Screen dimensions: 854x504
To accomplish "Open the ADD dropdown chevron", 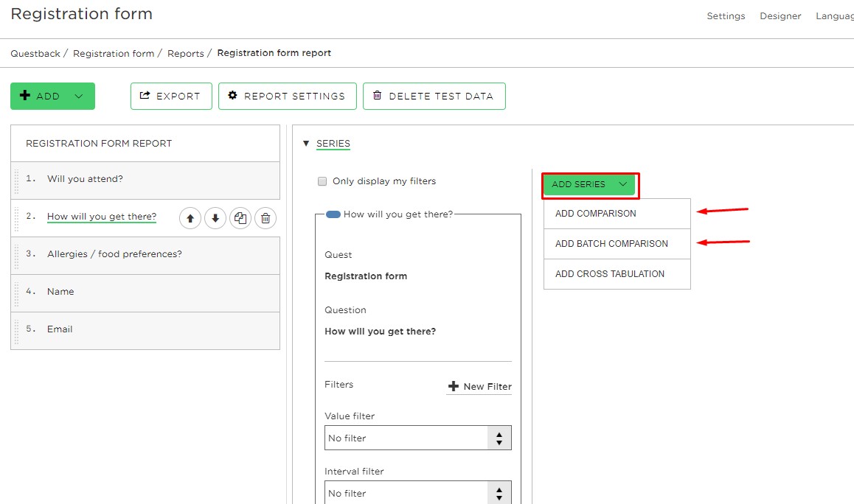I will pyautogui.click(x=78, y=96).
